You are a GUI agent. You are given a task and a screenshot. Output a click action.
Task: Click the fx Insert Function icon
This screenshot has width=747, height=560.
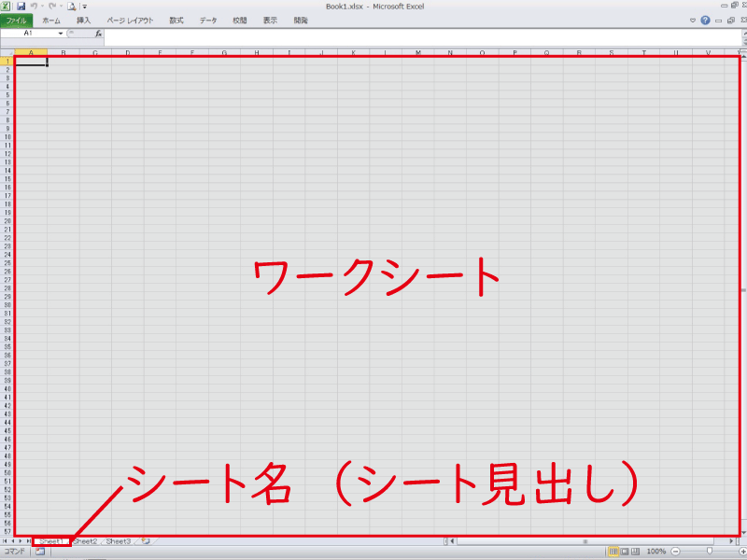click(x=98, y=33)
